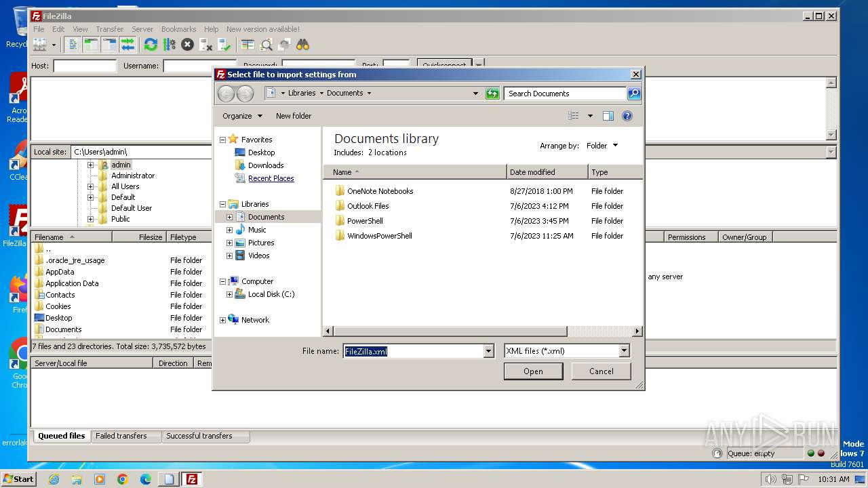Open the Recent Places link
Screen dimensions: 868x488
pyautogui.click(x=271, y=178)
